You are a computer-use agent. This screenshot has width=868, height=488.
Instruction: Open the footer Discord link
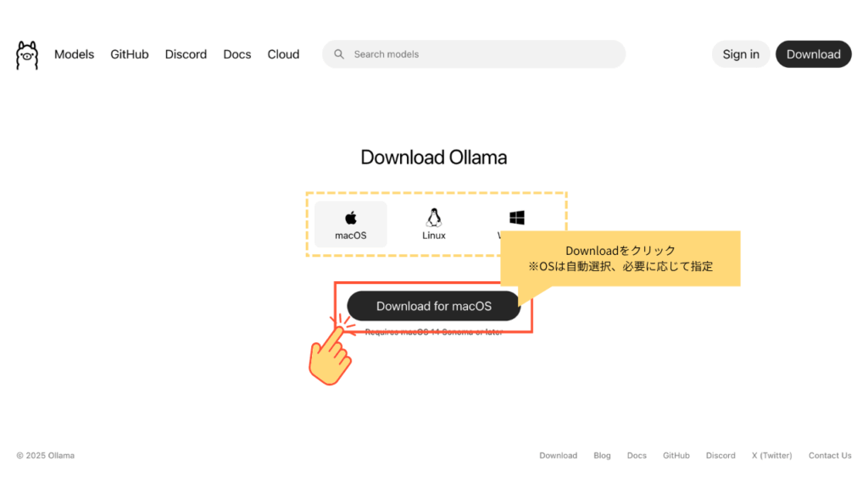(721, 456)
